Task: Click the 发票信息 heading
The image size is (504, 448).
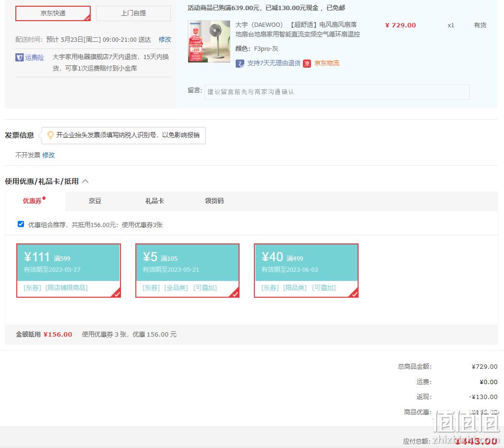Action: point(19,135)
